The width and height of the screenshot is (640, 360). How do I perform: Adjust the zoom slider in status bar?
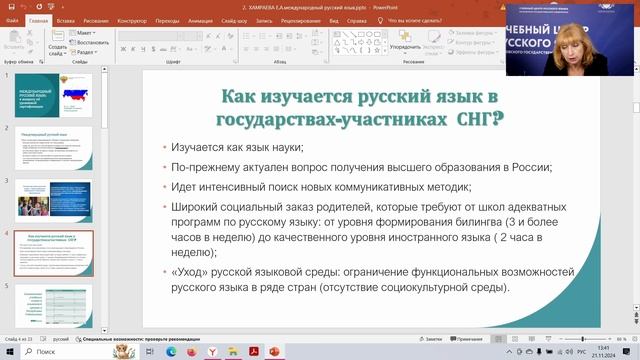583,339
